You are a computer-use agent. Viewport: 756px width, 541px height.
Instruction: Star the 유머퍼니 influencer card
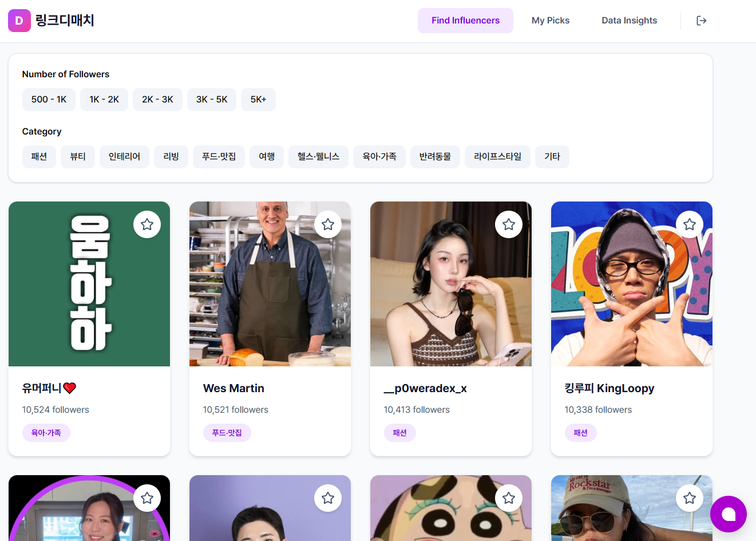pos(147,224)
